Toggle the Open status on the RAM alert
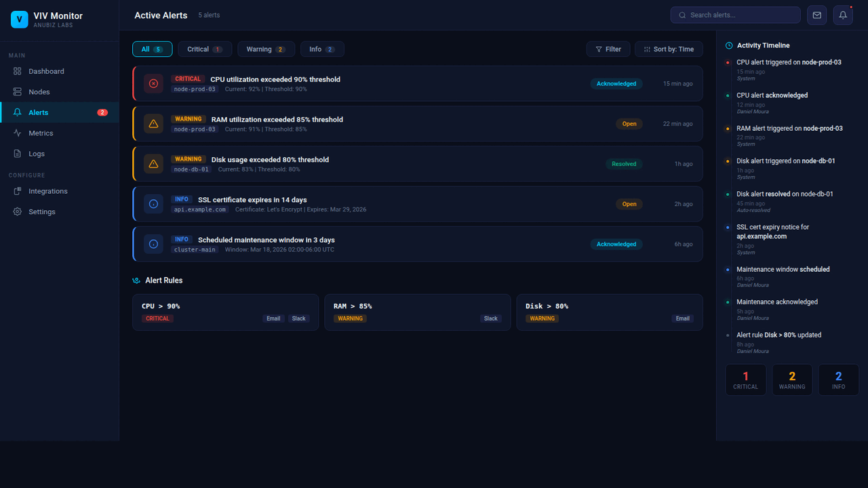 pyautogui.click(x=629, y=123)
